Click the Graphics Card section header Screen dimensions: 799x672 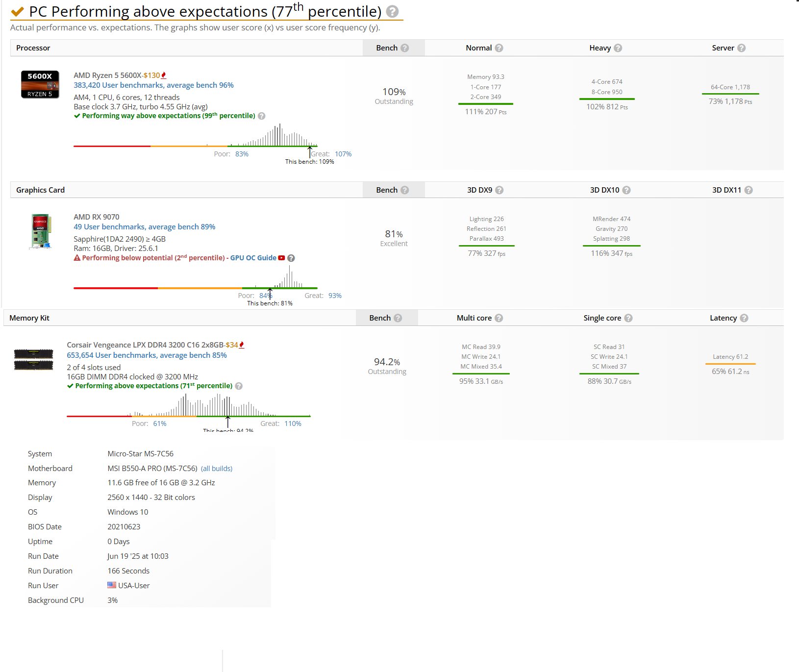tap(40, 190)
